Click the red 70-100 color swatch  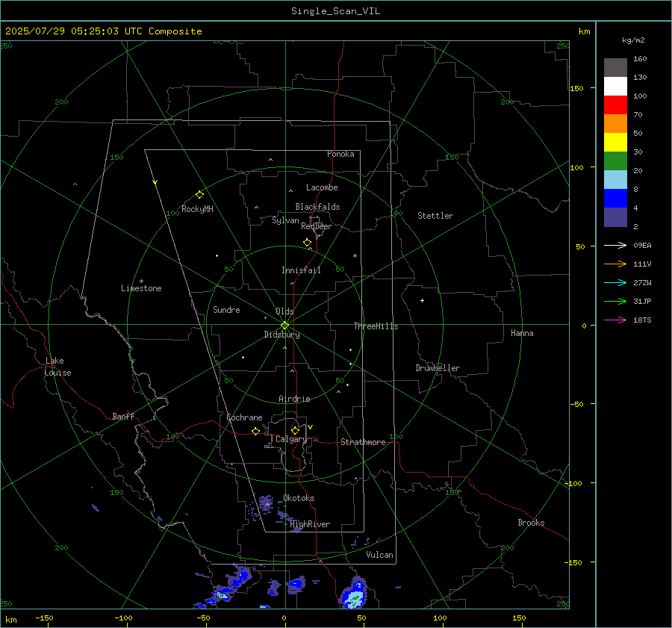(615, 105)
